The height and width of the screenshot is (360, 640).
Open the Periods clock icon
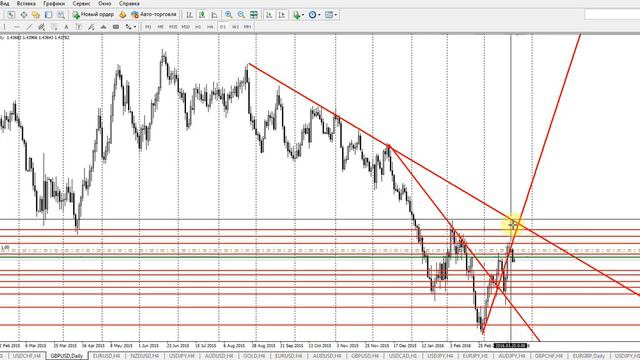[312, 15]
